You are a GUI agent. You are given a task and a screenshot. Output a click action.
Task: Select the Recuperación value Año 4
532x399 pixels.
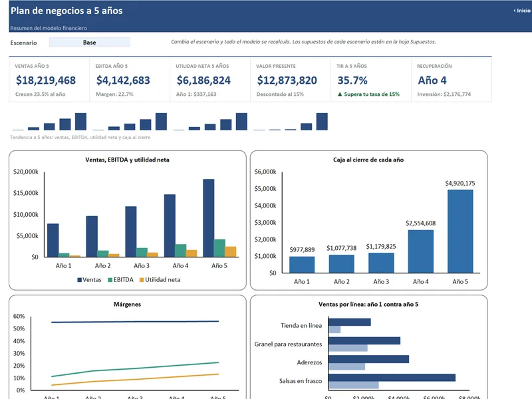point(432,80)
